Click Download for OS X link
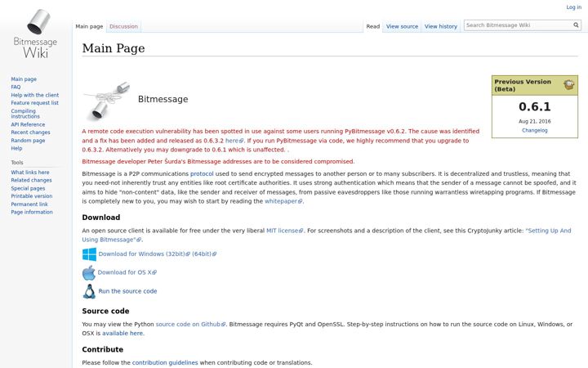The height and width of the screenshot is (368, 588). (127, 272)
